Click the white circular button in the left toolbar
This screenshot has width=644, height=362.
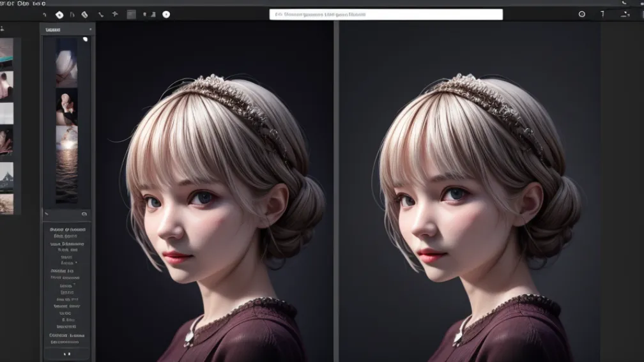click(x=166, y=14)
